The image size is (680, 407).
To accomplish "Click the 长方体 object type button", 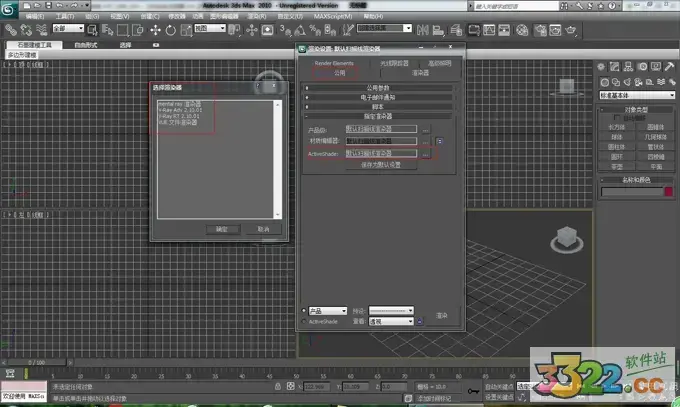I will [x=617, y=127].
